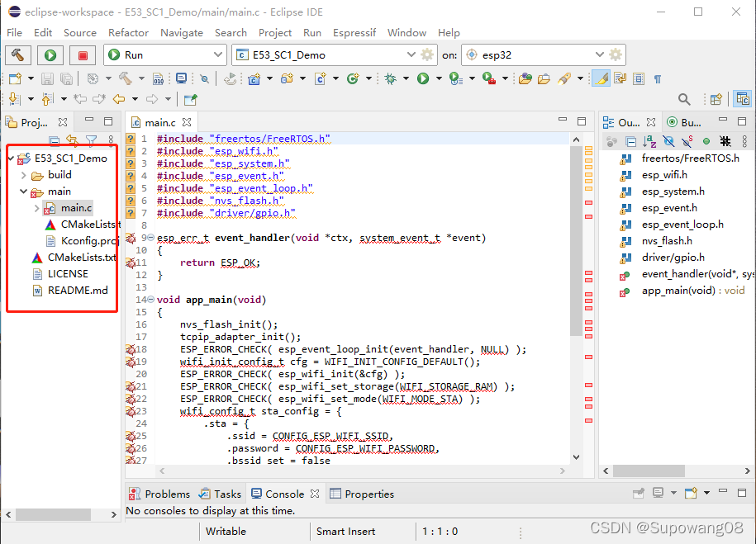Click the Project Explorer horizontal scrollbar thumb
This screenshot has width=756, height=544.
54,514
